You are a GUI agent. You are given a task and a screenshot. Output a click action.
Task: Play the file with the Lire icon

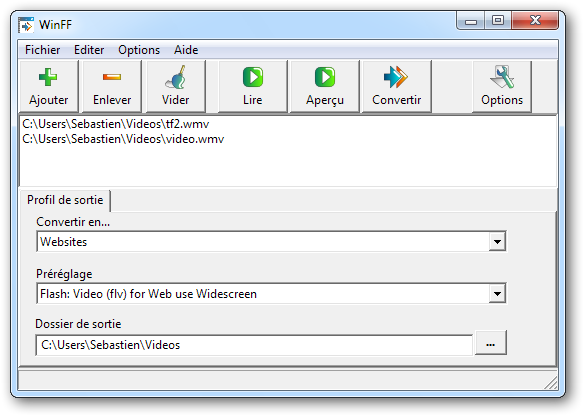click(x=253, y=77)
